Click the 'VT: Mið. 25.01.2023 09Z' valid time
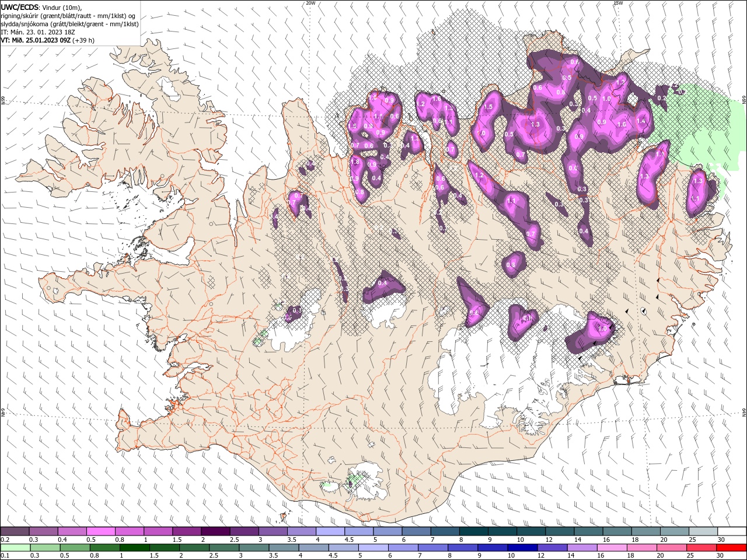Image resolution: width=747 pixels, height=560 pixels. (x=36, y=40)
